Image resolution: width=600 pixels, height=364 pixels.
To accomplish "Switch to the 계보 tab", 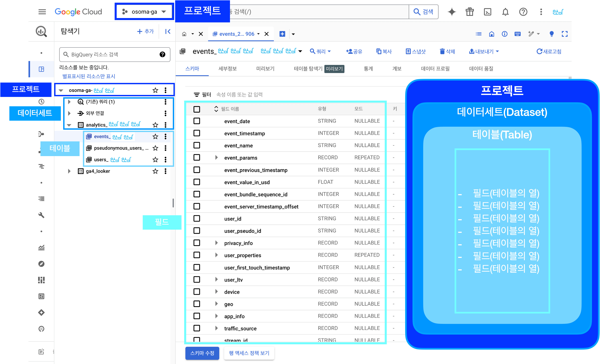I will pyautogui.click(x=397, y=69).
